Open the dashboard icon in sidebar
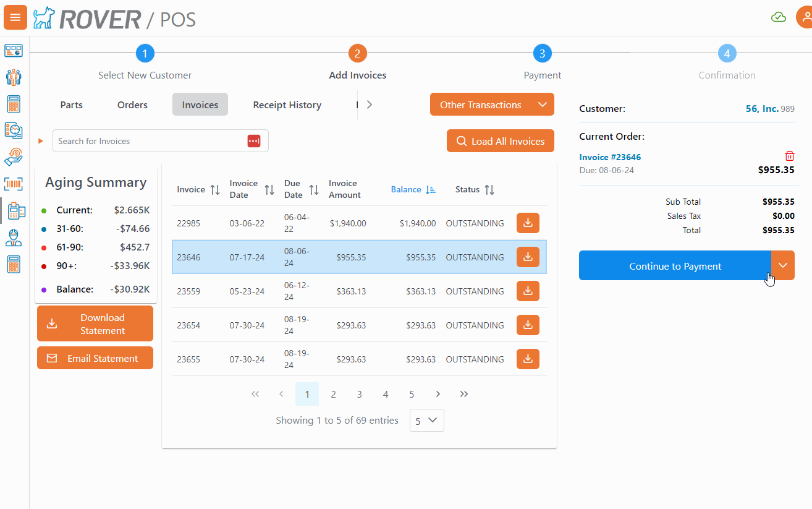812x509 pixels. pos(14,50)
